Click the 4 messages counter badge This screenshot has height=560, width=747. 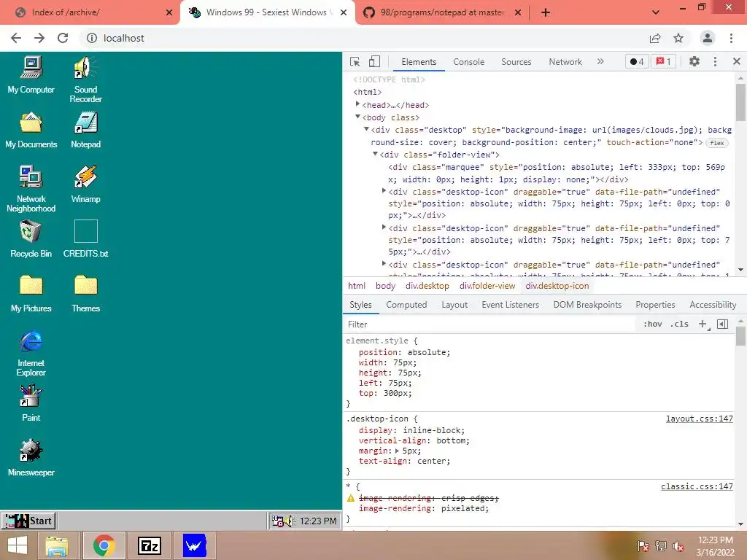click(637, 61)
